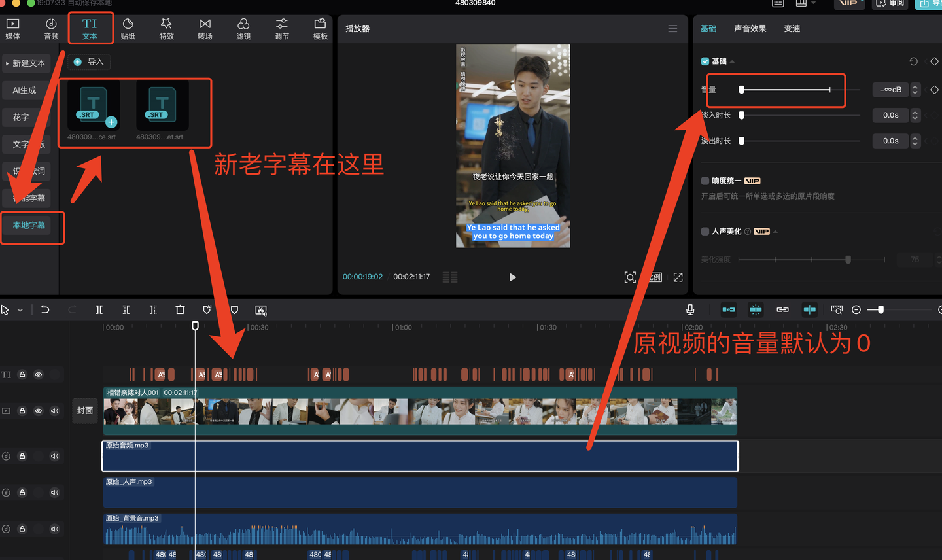942x560 pixels.
Task: Add first SRT file with plus icon
Action: 111,122
